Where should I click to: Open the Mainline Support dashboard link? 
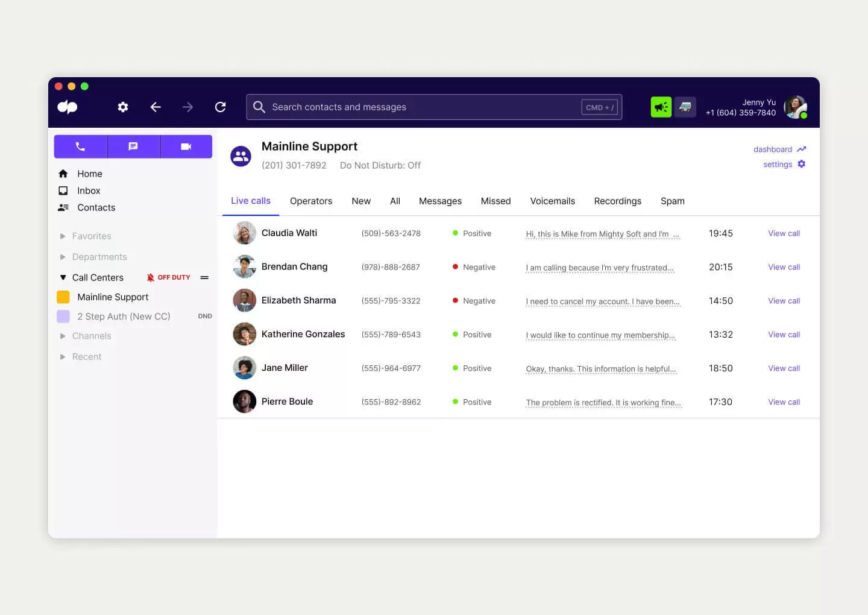773,149
